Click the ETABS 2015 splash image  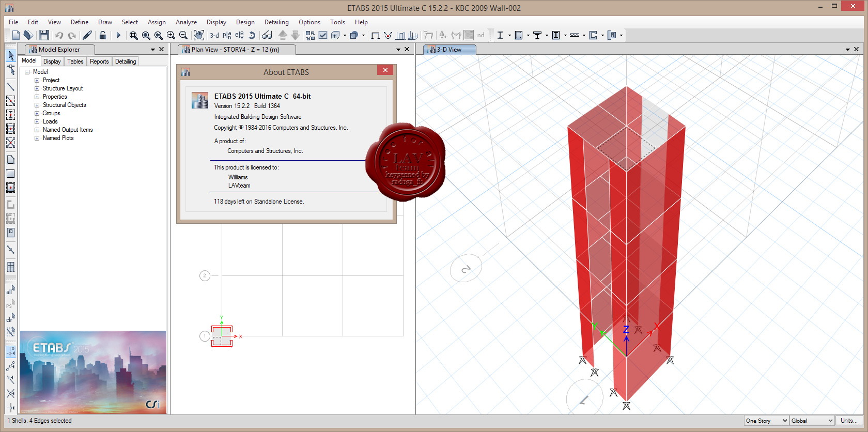pos(93,372)
